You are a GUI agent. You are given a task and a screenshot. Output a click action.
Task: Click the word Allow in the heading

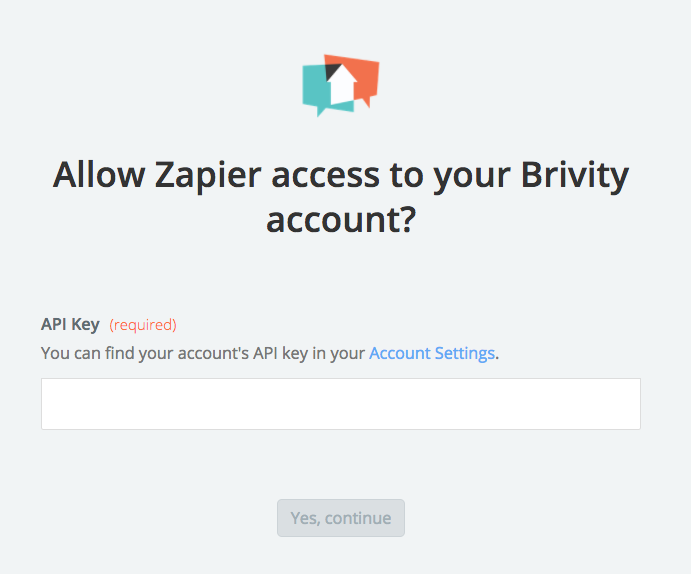[x=99, y=175]
